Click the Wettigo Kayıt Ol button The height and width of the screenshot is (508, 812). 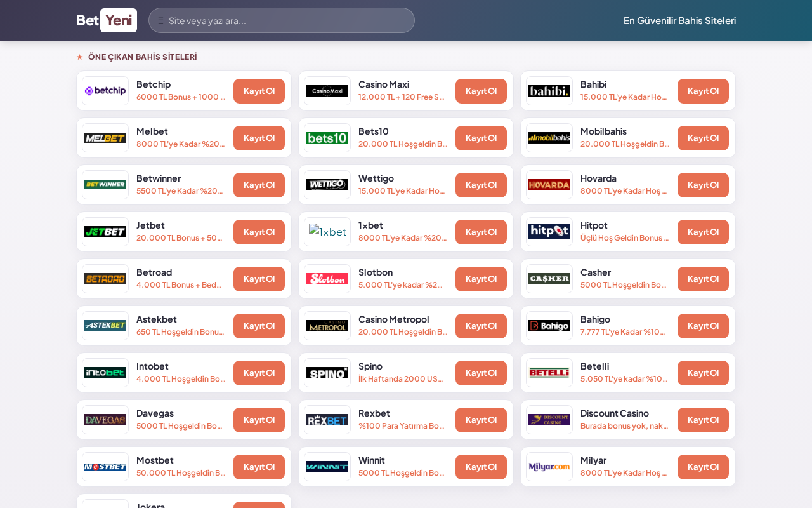pyautogui.click(x=481, y=185)
